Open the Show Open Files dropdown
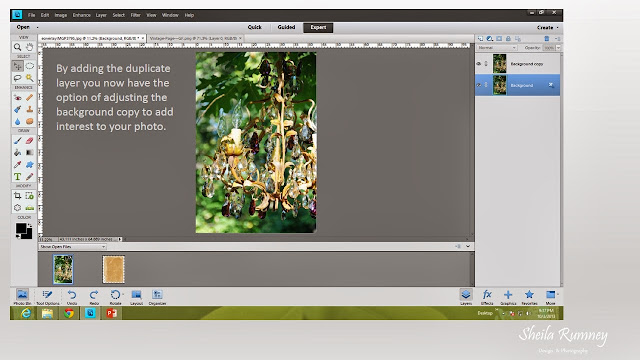The image size is (640, 360). pyautogui.click(x=72, y=247)
